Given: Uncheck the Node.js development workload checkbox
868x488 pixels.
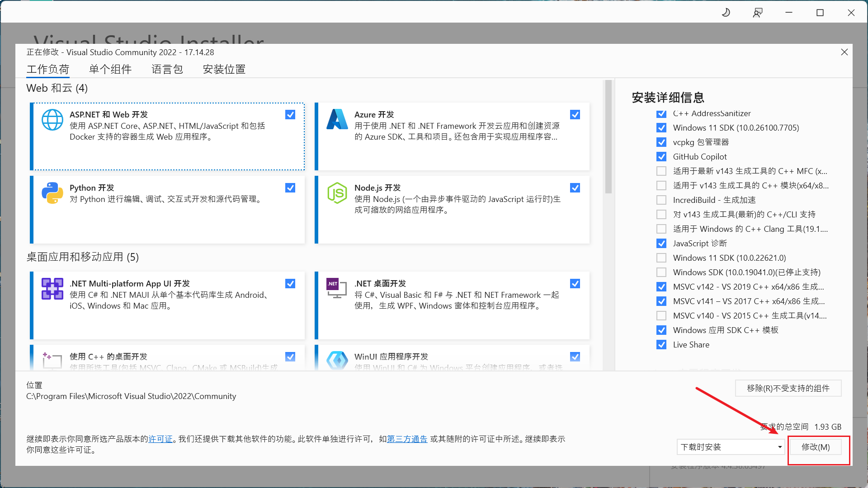Looking at the screenshot, I should (575, 188).
